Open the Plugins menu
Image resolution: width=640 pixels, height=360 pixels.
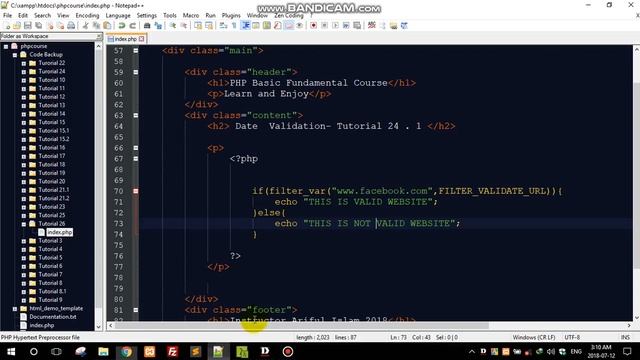(x=231, y=16)
